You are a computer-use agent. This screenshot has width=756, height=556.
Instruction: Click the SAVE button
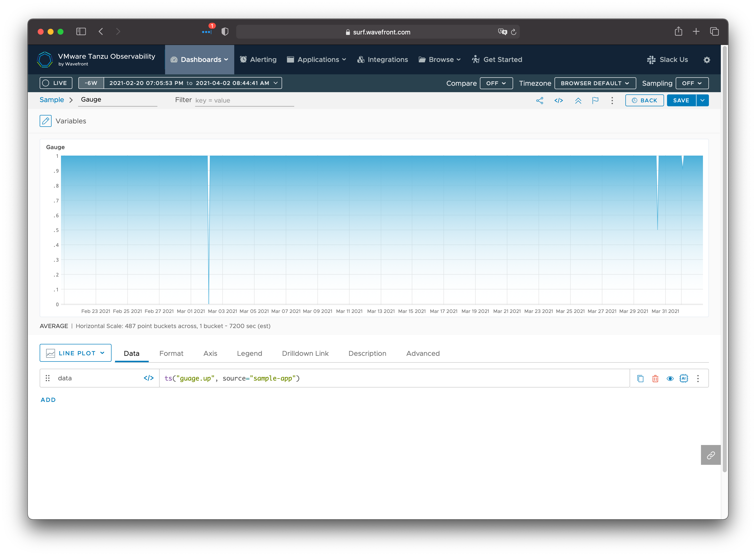(x=681, y=100)
